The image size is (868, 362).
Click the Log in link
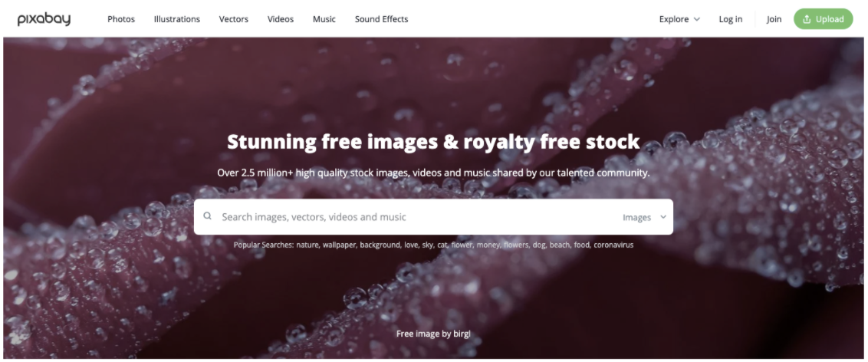[731, 19]
